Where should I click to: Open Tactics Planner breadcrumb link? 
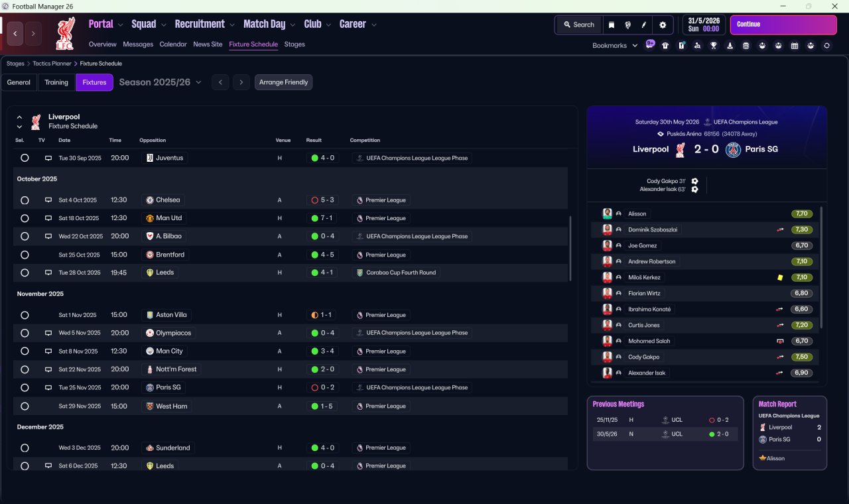[52, 64]
